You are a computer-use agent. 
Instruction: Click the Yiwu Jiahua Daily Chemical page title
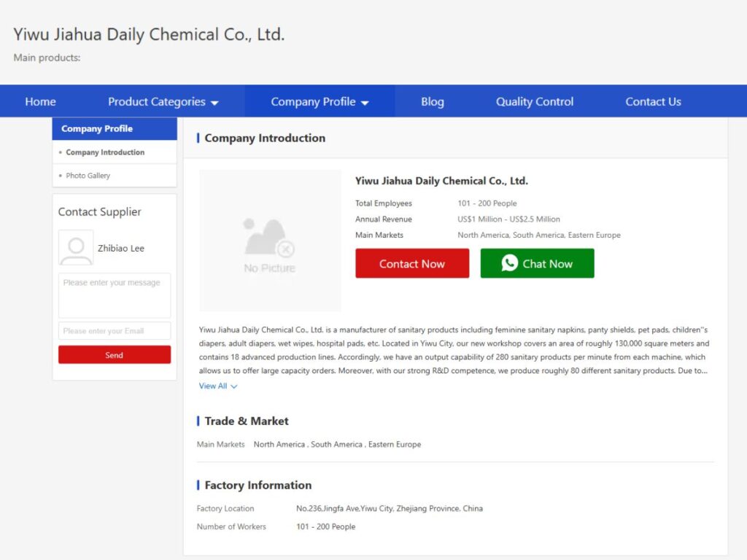click(x=149, y=35)
